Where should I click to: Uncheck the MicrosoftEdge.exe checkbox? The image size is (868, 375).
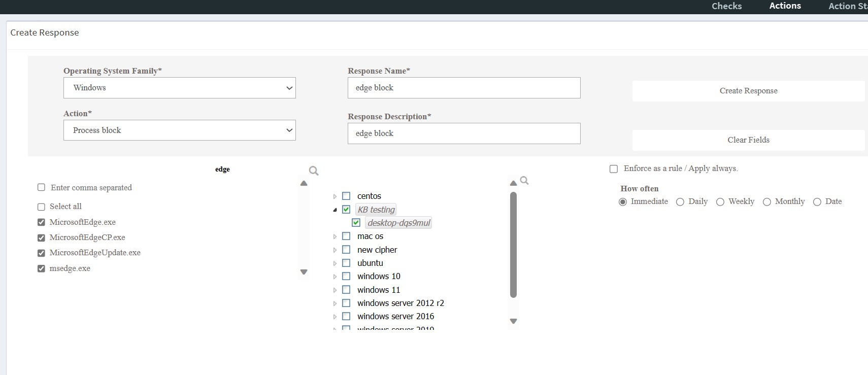coord(41,222)
